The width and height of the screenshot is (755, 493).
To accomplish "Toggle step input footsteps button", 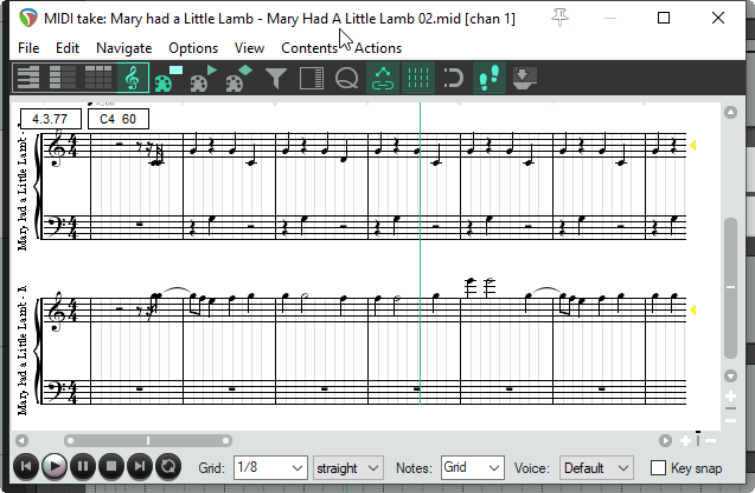I will pyautogui.click(x=489, y=78).
